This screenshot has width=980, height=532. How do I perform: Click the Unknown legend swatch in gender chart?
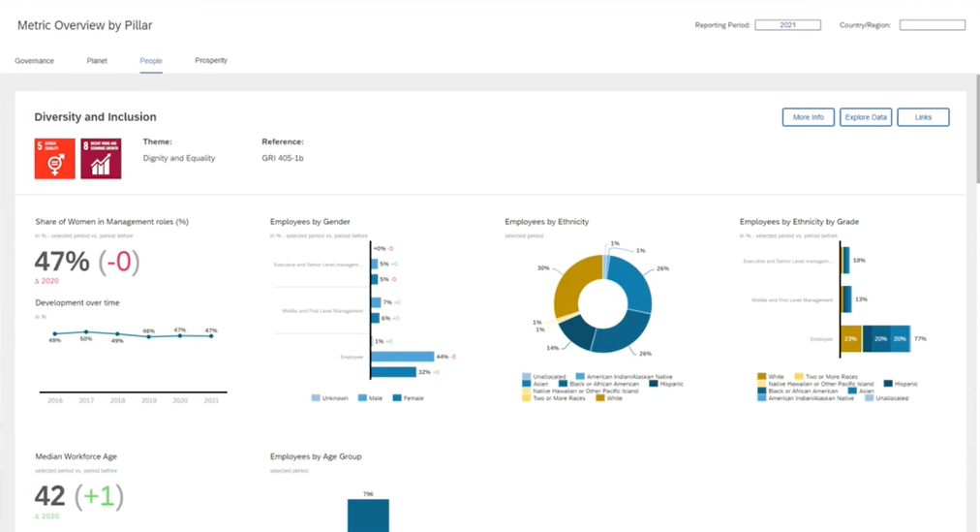pyautogui.click(x=317, y=398)
